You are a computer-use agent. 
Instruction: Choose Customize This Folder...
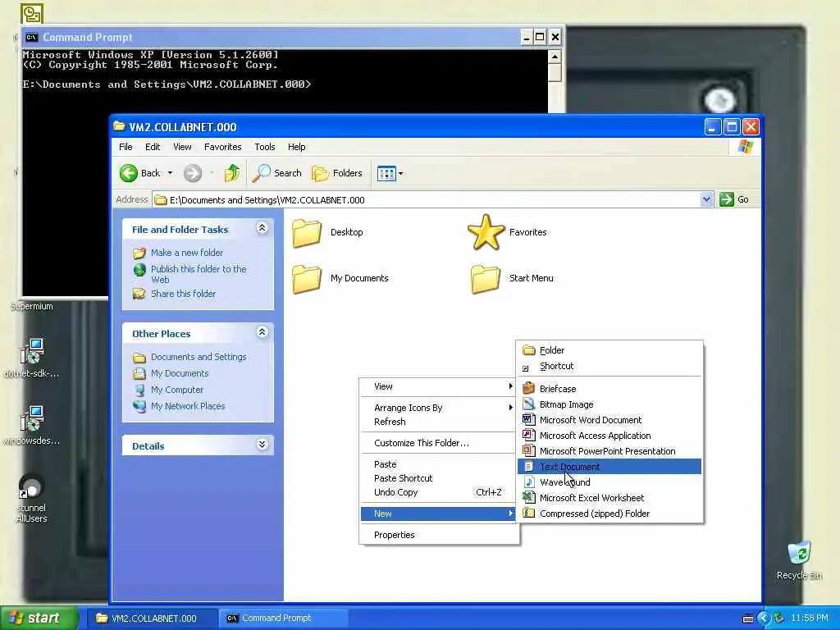point(438,443)
